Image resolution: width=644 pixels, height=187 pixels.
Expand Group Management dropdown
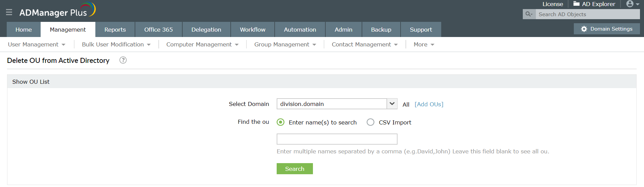click(x=285, y=44)
